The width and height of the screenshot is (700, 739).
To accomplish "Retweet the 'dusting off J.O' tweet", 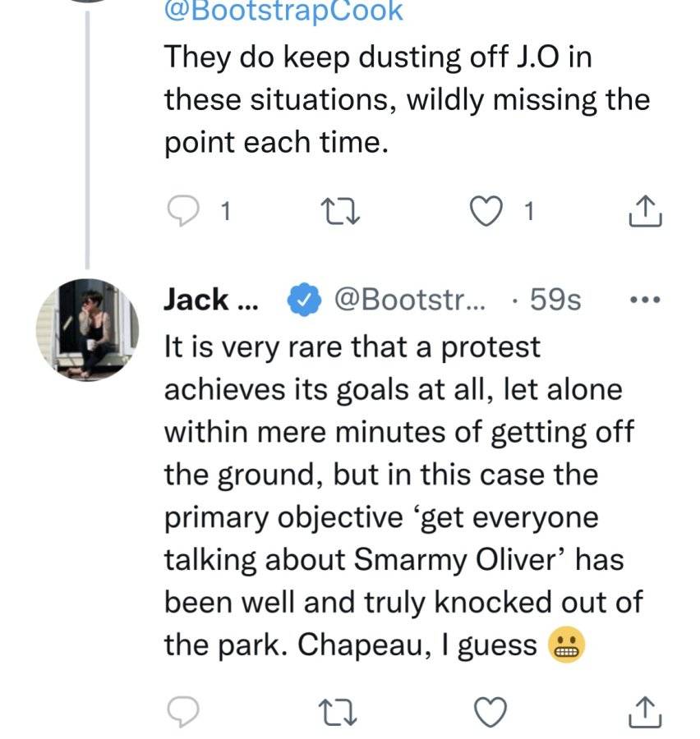I will pyautogui.click(x=340, y=211).
